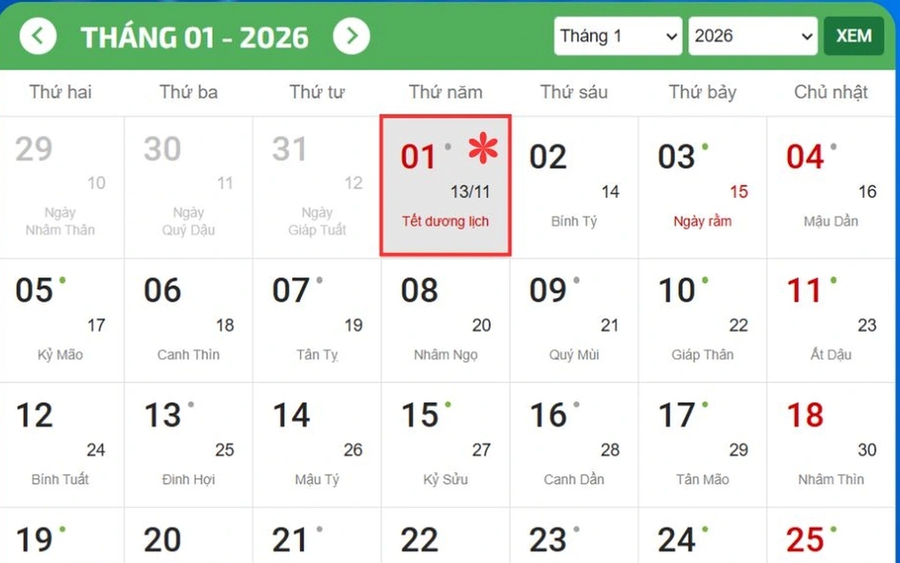
Task: Click greyed-out day 29 Nhâm Thân
Action: click(62, 186)
